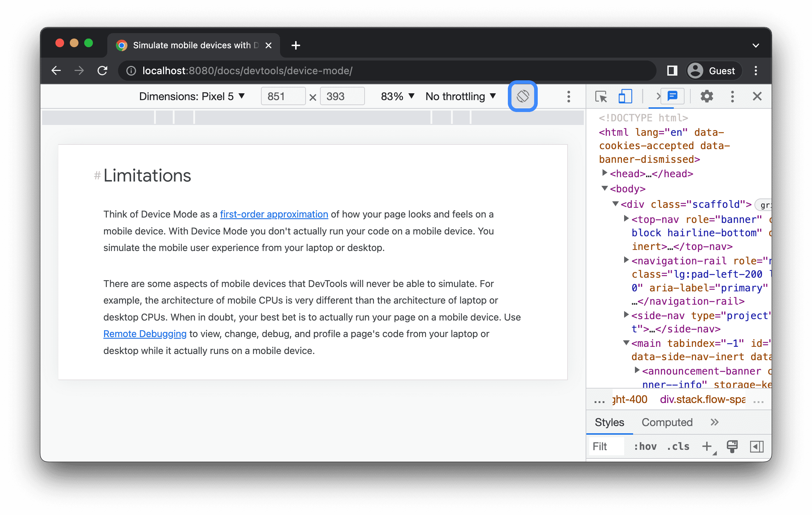Switch to the Styles tab

coord(608,422)
